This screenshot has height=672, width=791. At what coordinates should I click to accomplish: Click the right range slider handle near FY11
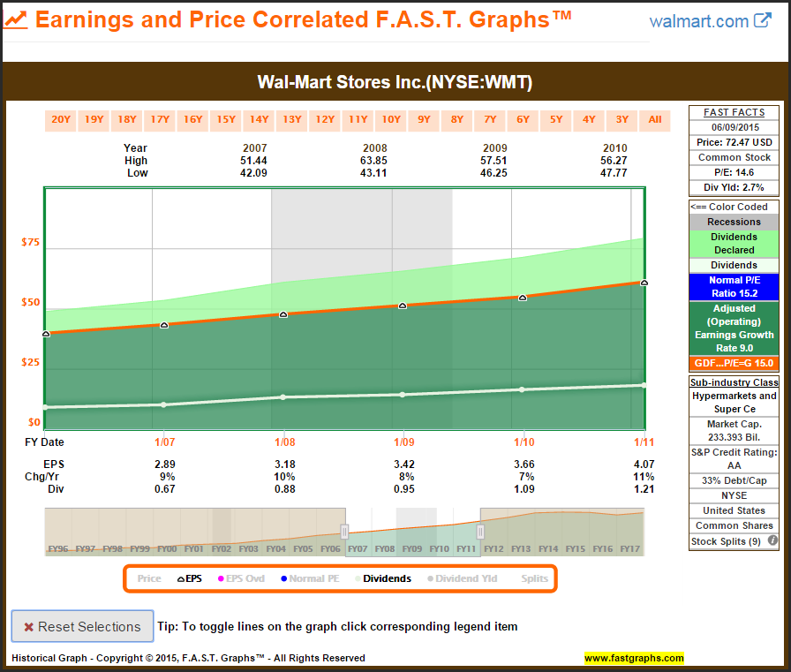480,532
